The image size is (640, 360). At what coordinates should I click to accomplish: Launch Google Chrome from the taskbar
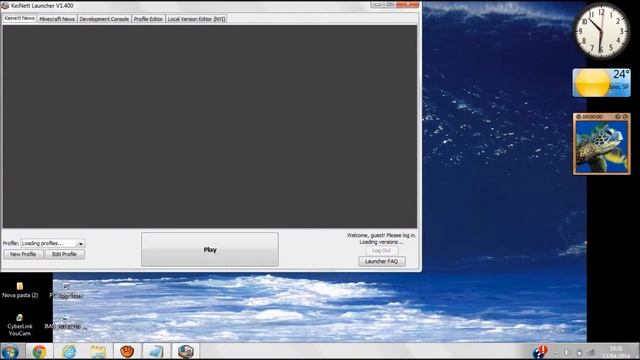click(x=40, y=352)
